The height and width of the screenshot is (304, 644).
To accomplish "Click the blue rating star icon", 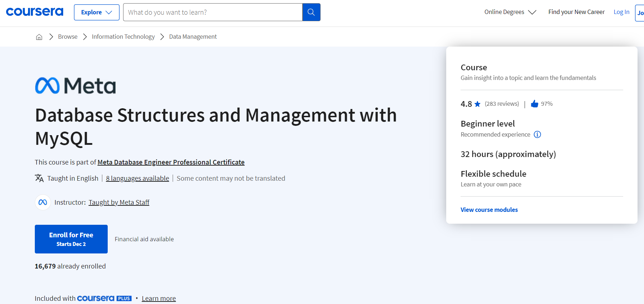I will tap(477, 104).
